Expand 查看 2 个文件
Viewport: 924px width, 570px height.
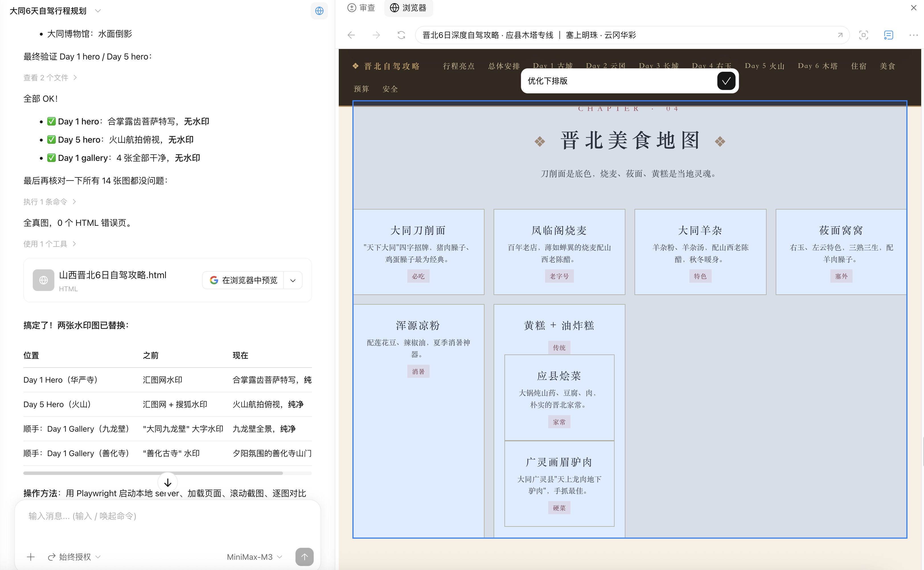click(50, 78)
